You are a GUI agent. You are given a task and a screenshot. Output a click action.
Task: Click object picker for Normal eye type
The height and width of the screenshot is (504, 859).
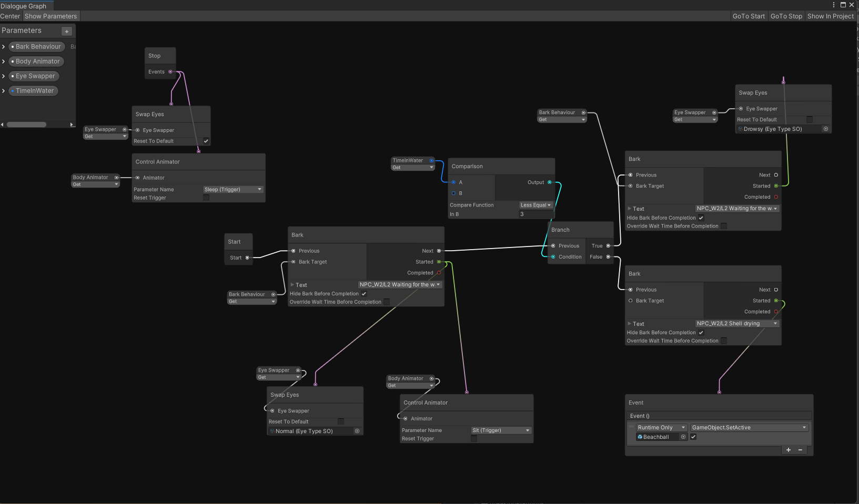pyautogui.click(x=357, y=431)
